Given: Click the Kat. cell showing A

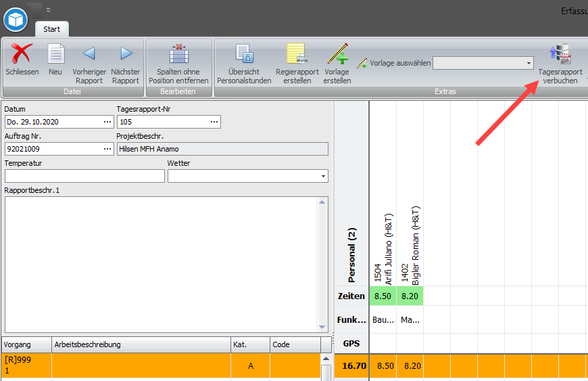Looking at the screenshot, I should pos(250,365).
